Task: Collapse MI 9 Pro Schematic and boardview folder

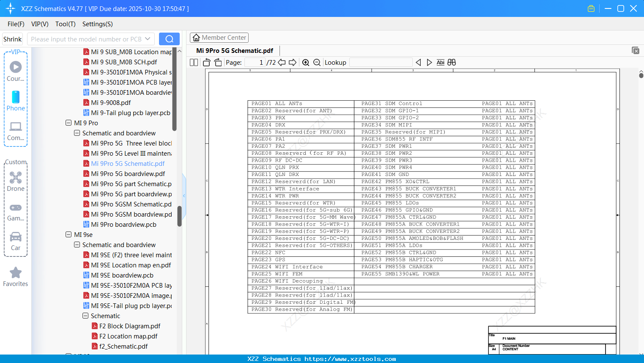Action: click(77, 133)
